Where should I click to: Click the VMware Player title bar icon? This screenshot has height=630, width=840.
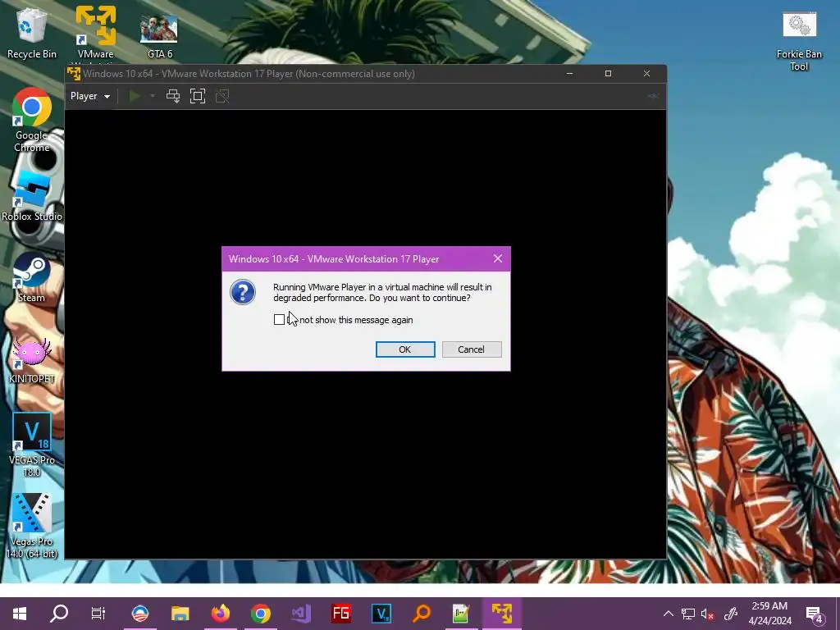coord(74,74)
